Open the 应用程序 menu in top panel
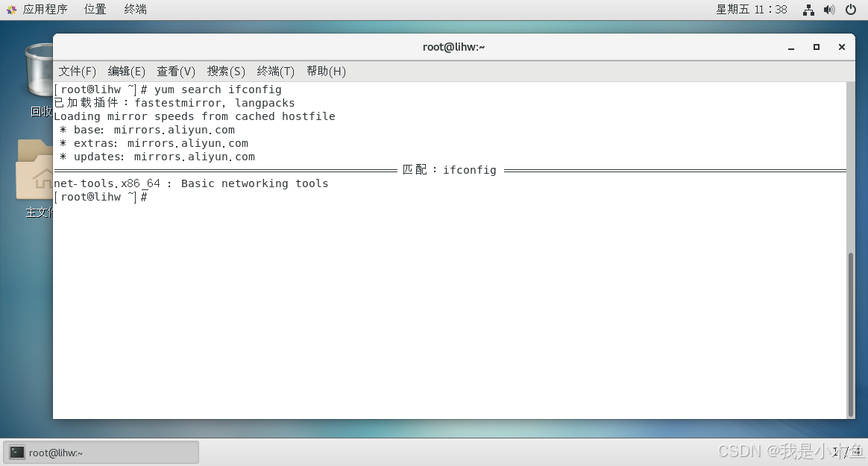868x466 pixels. pos(45,10)
